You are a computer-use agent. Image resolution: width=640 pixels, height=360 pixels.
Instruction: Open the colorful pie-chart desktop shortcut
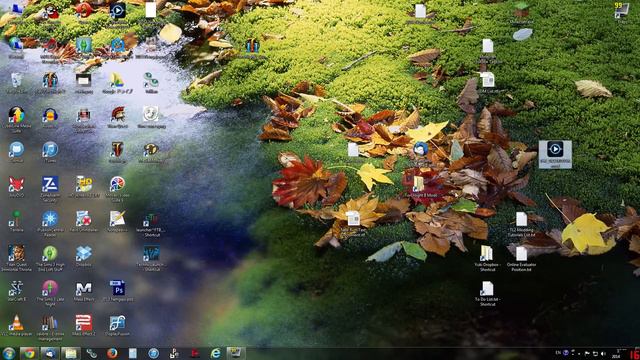118,185
